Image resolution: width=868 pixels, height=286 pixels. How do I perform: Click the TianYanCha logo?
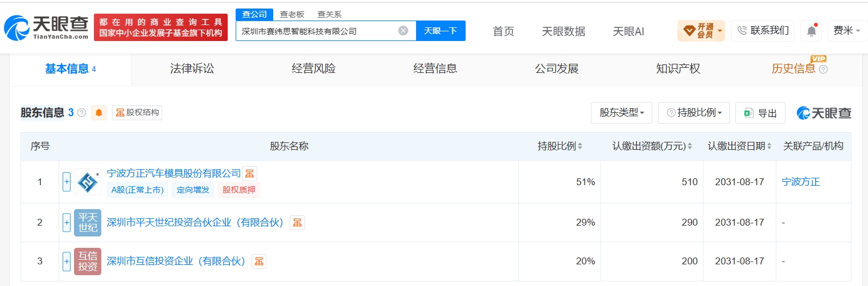[x=46, y=27]
